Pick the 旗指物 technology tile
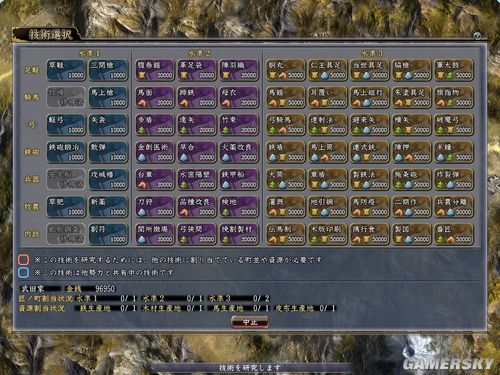The width and height of the screenshot is (500, 375). [454, 97]
